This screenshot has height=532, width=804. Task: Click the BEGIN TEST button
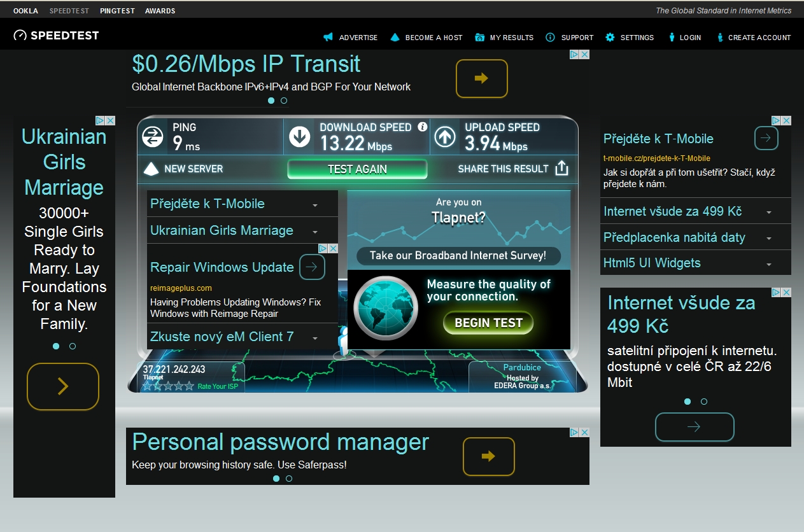coord(488,323)
